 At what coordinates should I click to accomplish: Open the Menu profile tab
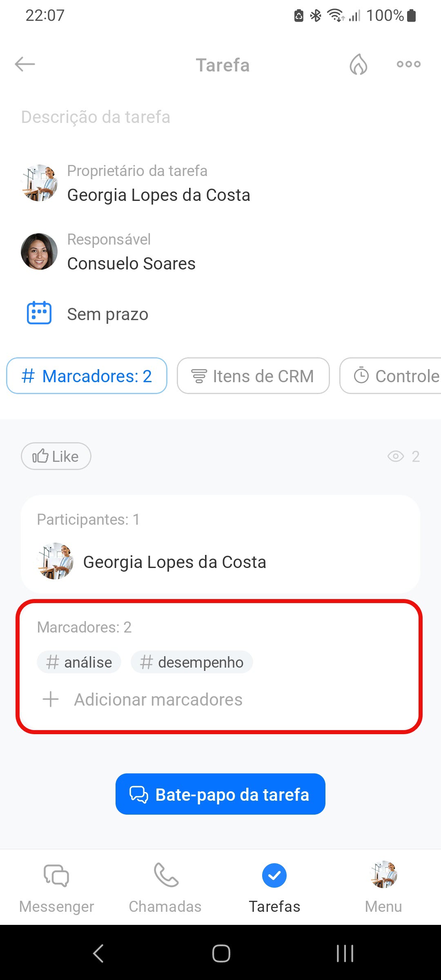pyautogui.click(x=383, y=886)
